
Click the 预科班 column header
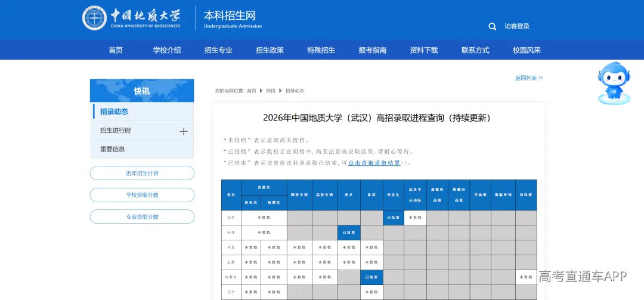click(x=526, y=195)
